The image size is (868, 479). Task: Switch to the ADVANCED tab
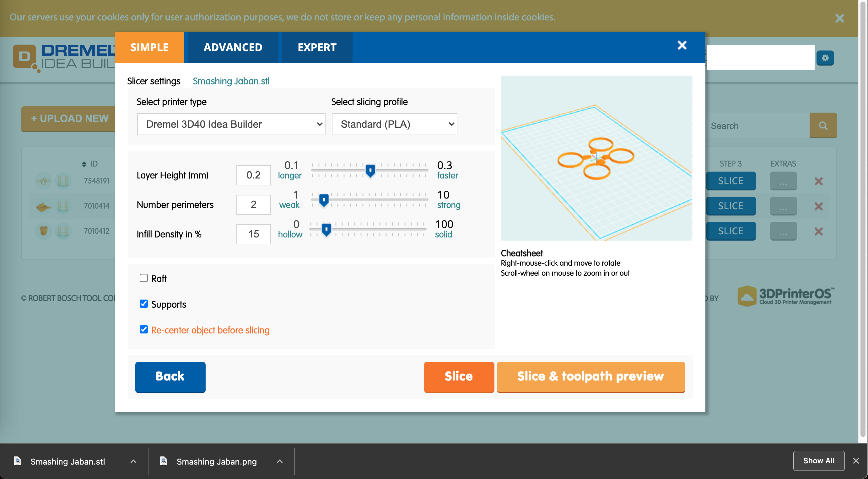coord(233,47)
